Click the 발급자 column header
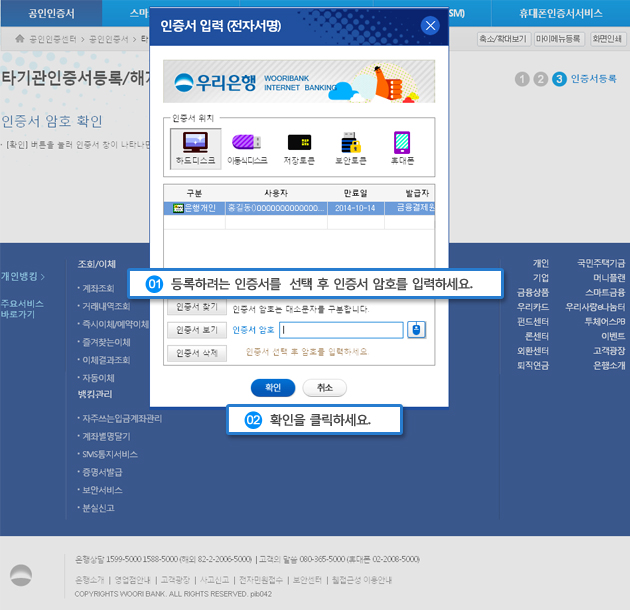The image size is (630, 610). pos(417,193)
